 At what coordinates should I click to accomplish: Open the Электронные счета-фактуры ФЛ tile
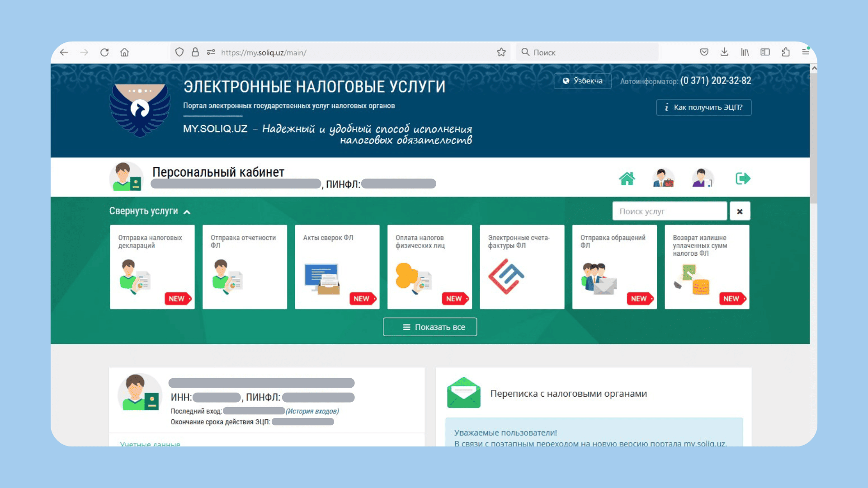(x=522, y=267)
